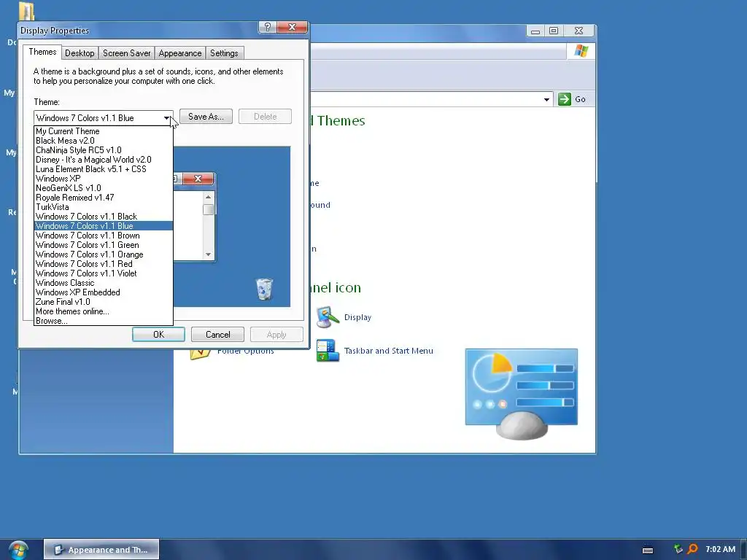Click the taskbar clock showing 7:02 AM
This screenshot has width=747, height=560.
(720, 549)
